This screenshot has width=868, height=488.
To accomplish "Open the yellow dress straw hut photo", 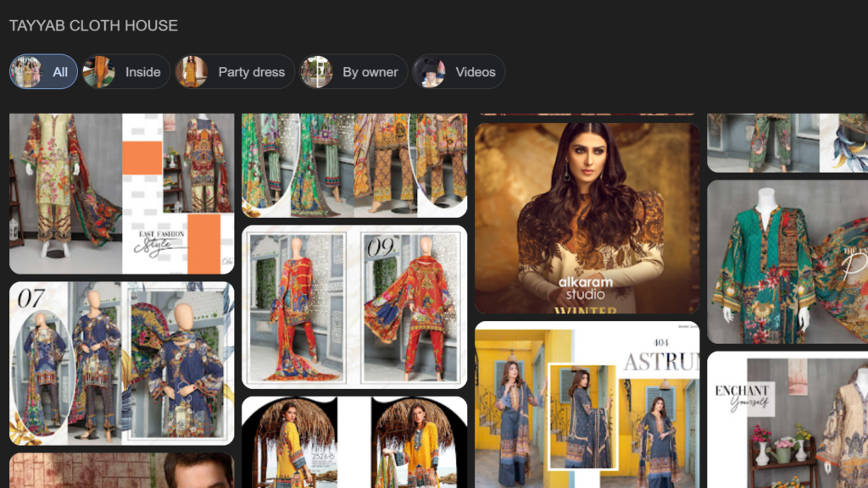I will [354, 442].
